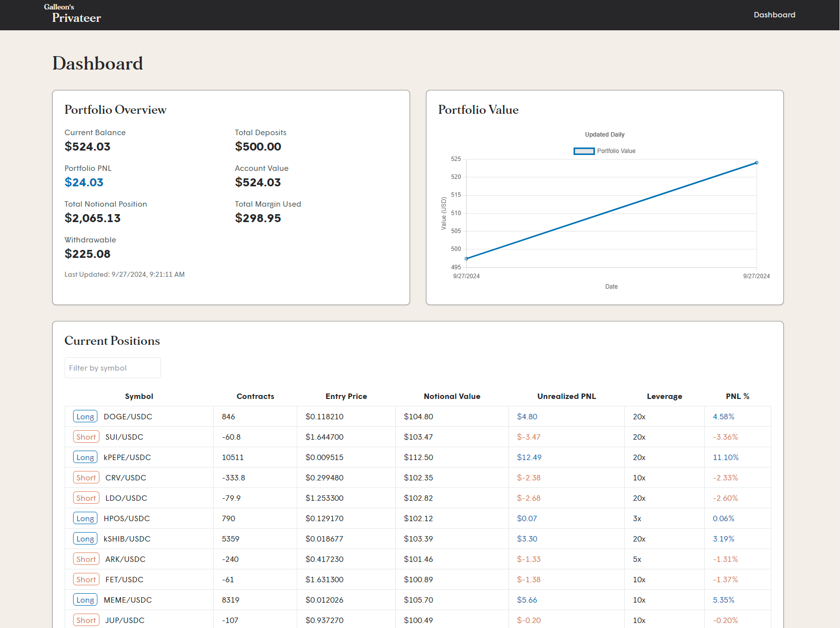
Task: Select the rightmost chart data point
Action: [756, 162]
